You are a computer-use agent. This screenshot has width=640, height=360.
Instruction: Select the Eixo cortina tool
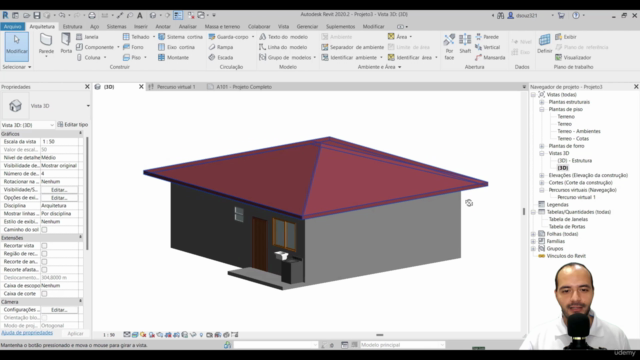[x=176, y=47]
